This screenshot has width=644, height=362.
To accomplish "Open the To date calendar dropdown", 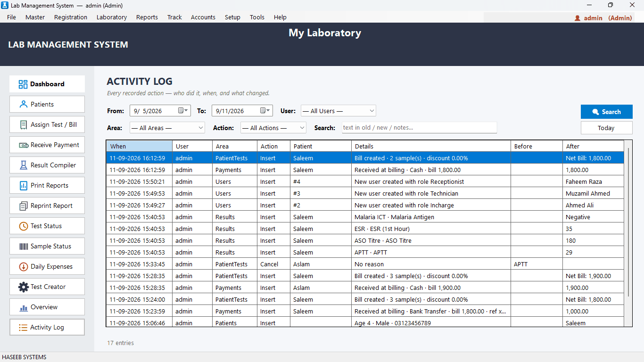I will 265,111.
